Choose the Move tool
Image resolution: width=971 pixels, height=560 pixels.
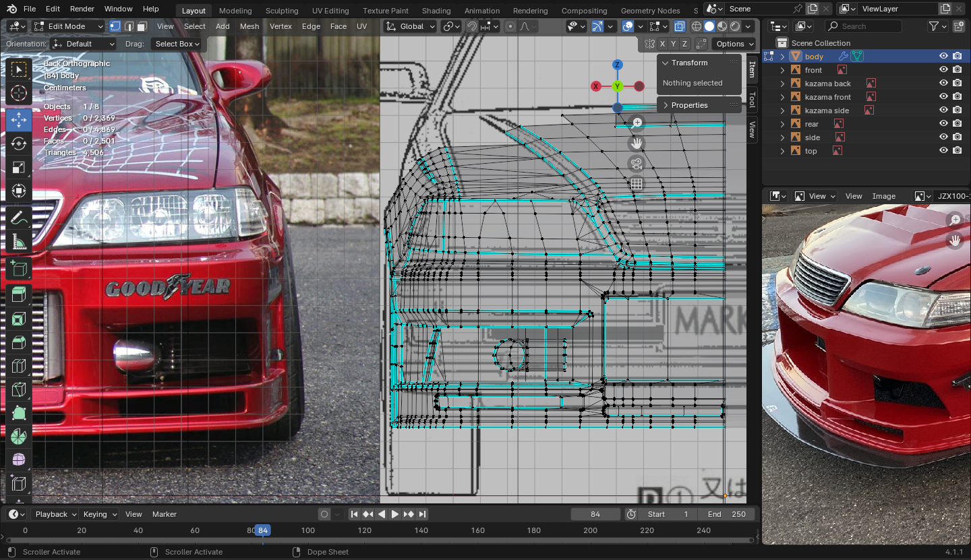[19, 120]
